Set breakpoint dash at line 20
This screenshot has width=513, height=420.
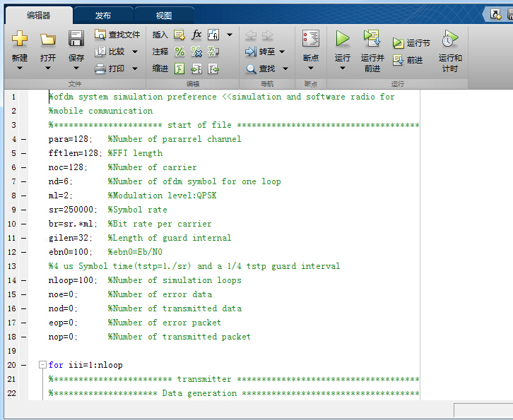point(24,365)
